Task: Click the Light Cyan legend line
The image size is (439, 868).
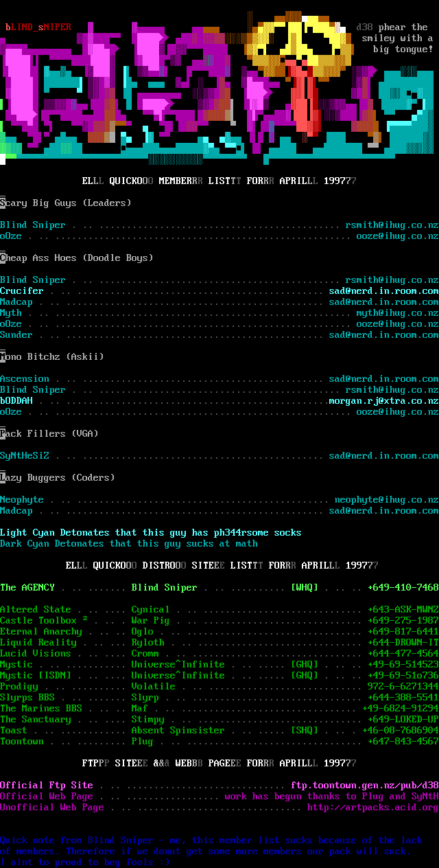Action: [x=151, y=533]
